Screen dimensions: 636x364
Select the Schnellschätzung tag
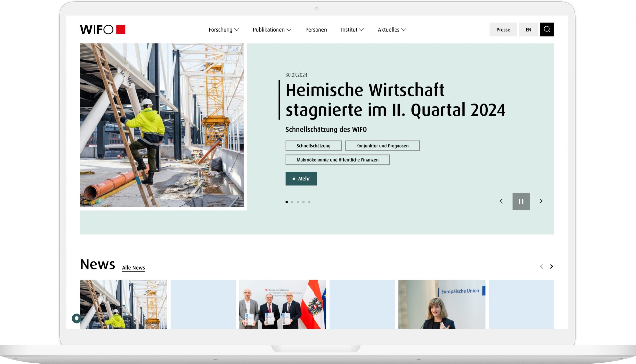313,146
